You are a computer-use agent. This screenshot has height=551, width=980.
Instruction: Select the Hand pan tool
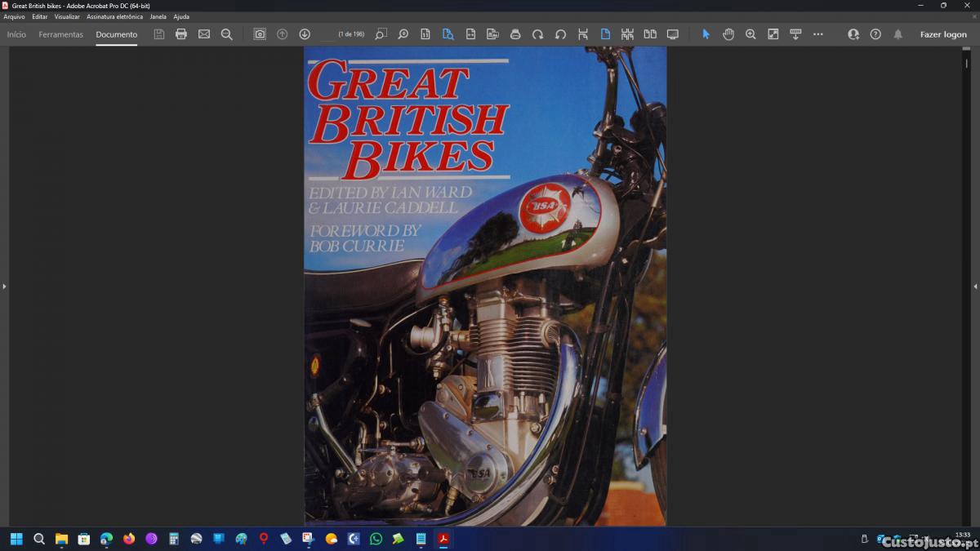click(728, 34)
